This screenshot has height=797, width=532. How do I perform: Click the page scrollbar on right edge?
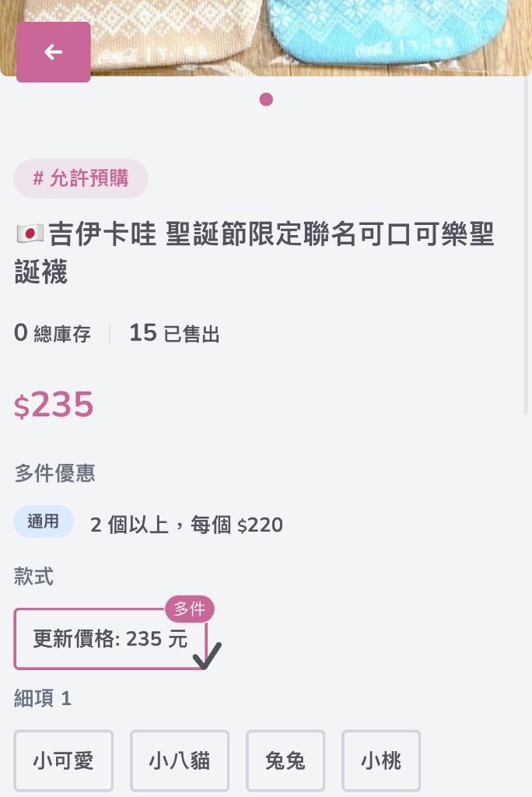[x=526, y=244]
